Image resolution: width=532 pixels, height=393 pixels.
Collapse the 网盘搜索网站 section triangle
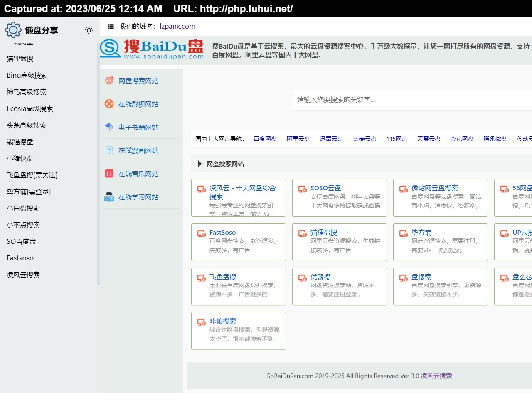[200, 164]
